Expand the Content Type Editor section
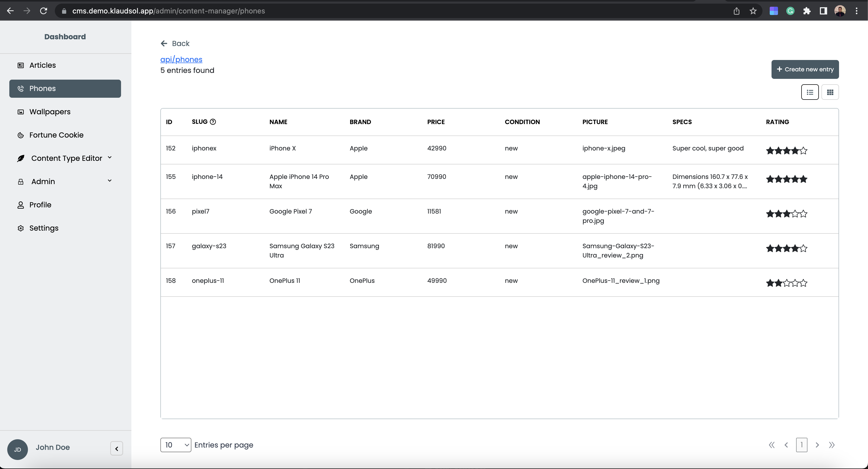 pyautogui.click(x=109, y=157)
